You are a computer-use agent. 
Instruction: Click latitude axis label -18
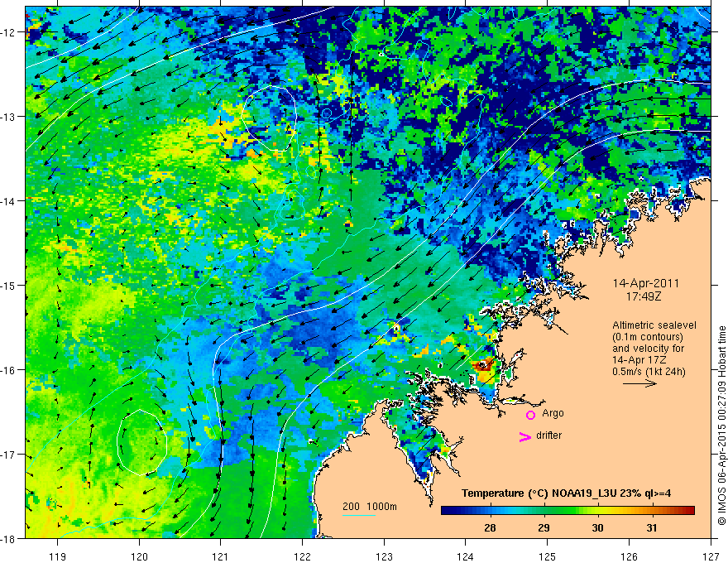coord(8,538)
